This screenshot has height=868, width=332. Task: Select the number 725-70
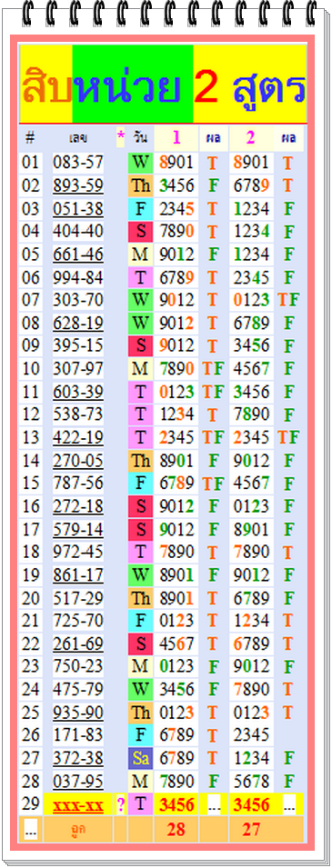[78, 621]
